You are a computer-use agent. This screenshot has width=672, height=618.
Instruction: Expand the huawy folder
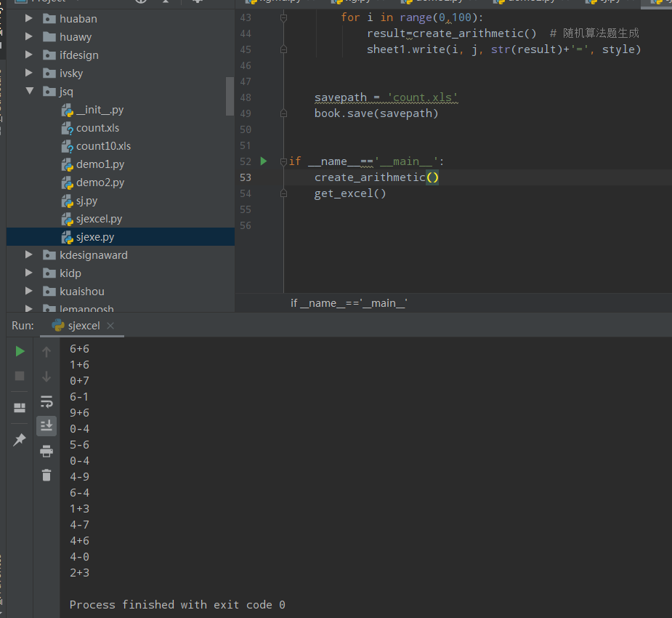(x=29, y=36)
